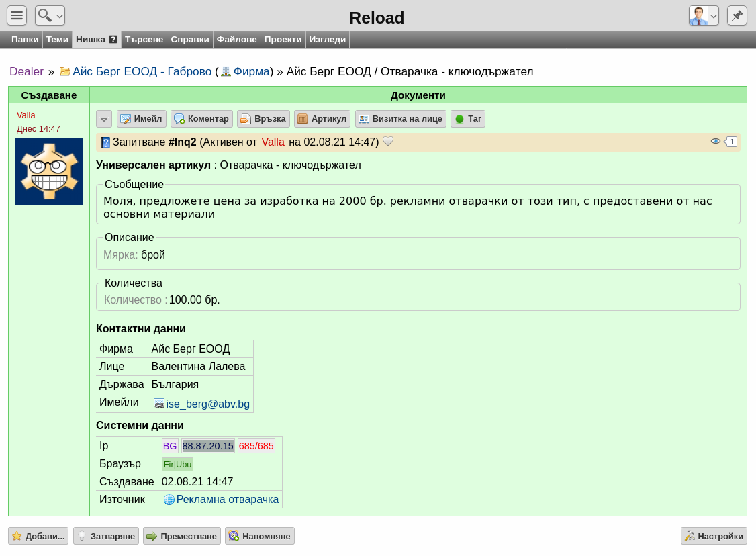756x556 pixels.
Task: Open the hamburger main menu
Action: pos(17,15)
